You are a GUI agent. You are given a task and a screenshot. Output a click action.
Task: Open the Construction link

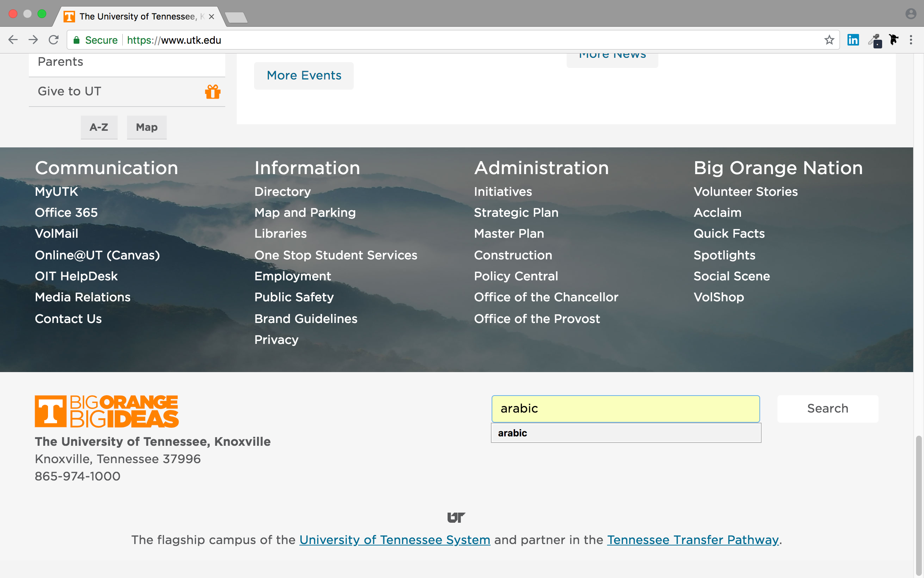tap(513, 255)
